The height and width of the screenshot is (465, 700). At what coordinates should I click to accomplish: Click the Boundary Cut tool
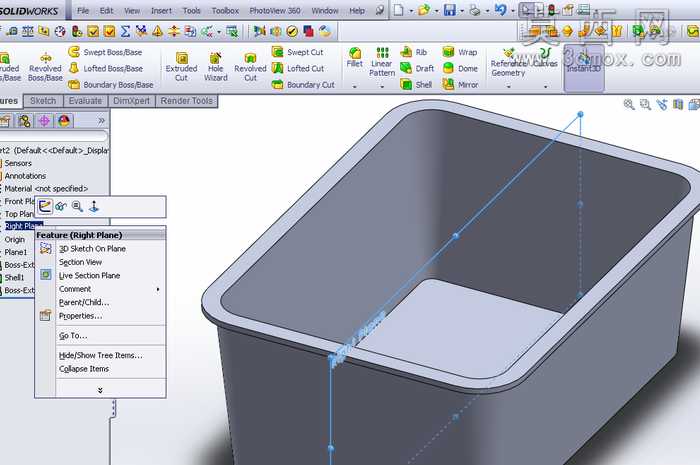click(303, 84)
